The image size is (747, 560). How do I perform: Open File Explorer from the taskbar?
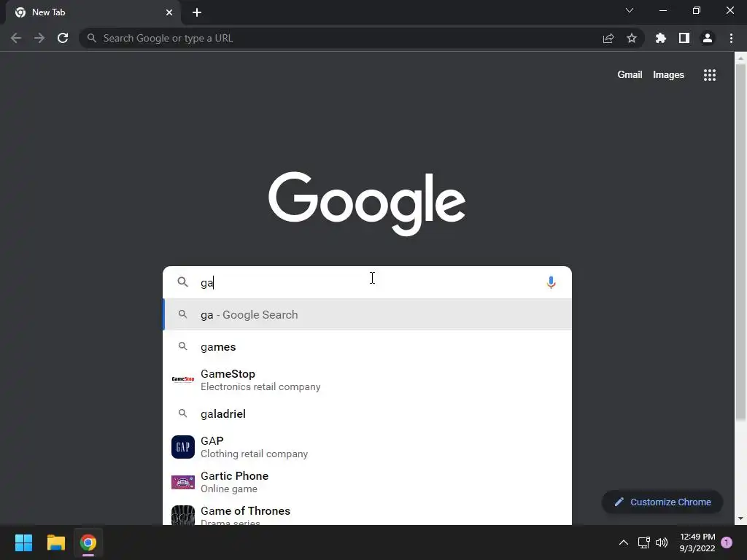point(55,542)
